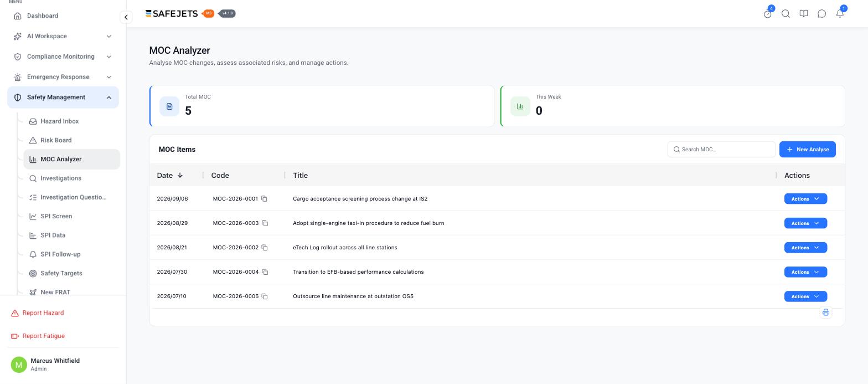
Task: Click Report Fatigue link
Action: (38, 336)
